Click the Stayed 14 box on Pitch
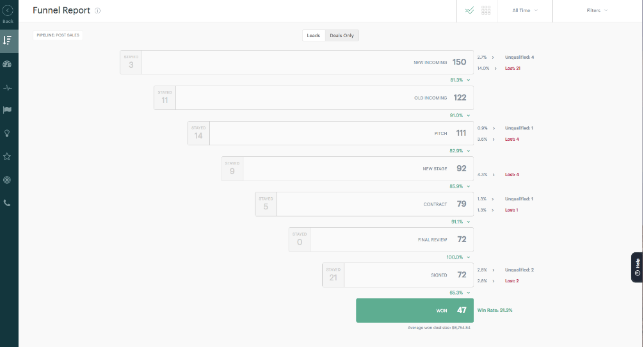 coord(199,133)
